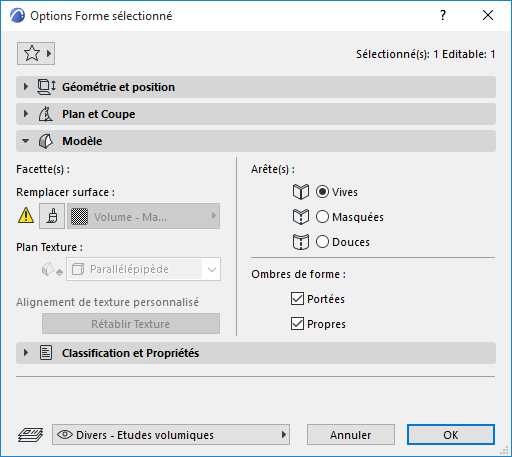
Task: Click the box icon inside Parallélépipède field
Action: pos(78,269)
